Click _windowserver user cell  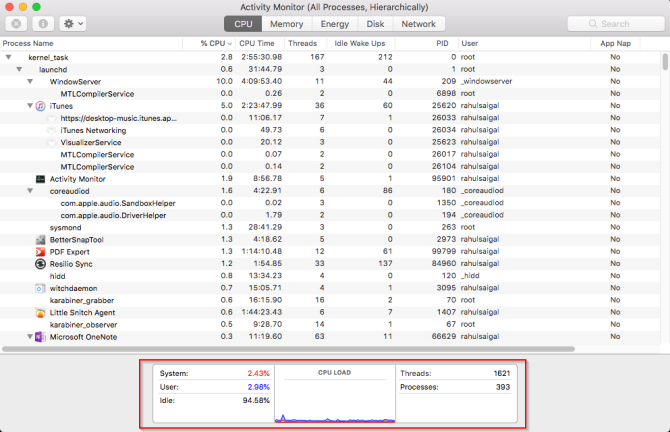click(x=486, y=81)
